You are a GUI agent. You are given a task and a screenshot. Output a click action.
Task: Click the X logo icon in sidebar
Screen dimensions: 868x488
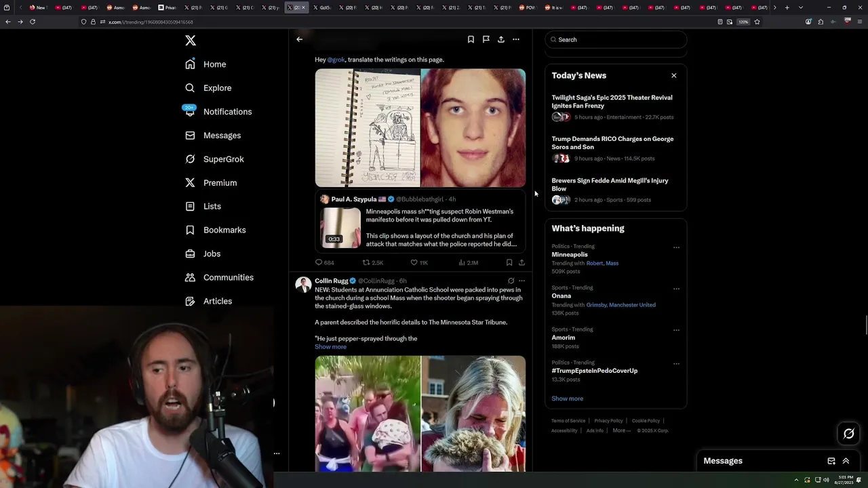pyautogui.click(x=191, y=41)
